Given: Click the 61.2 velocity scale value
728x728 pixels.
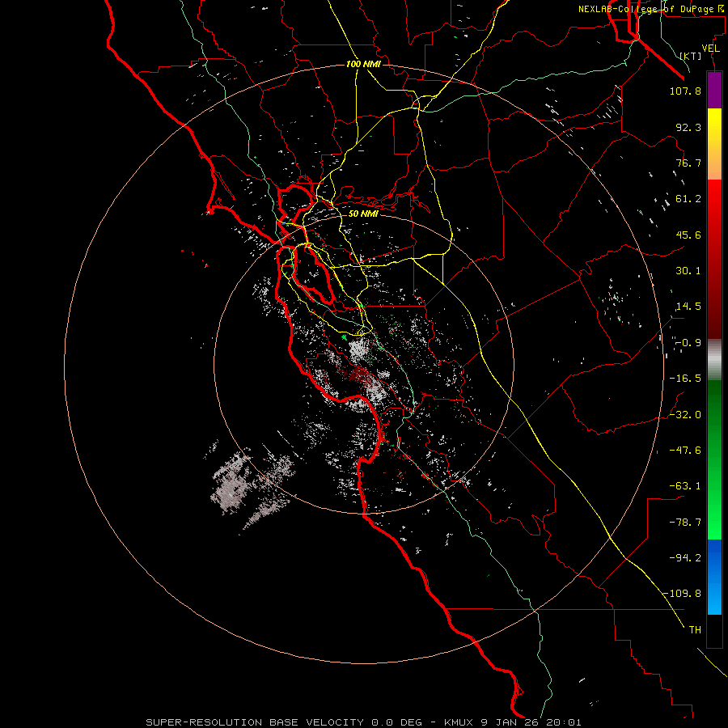Looking at the screenshot, I should tap(688, 199).
